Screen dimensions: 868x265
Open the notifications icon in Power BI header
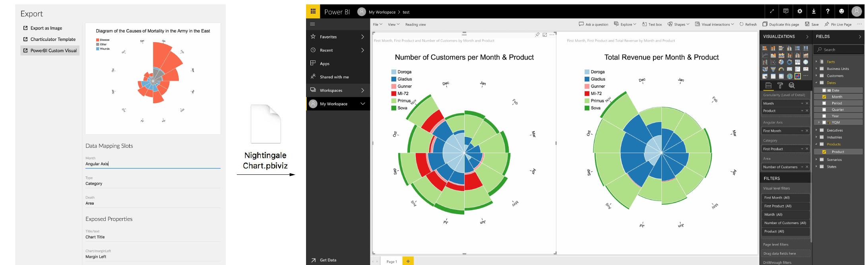[x=786, y=12]
